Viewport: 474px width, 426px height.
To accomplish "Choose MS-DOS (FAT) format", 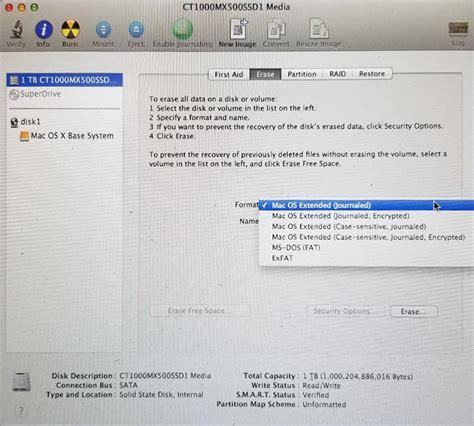I will pyautogui.click(x=367, y=248).
